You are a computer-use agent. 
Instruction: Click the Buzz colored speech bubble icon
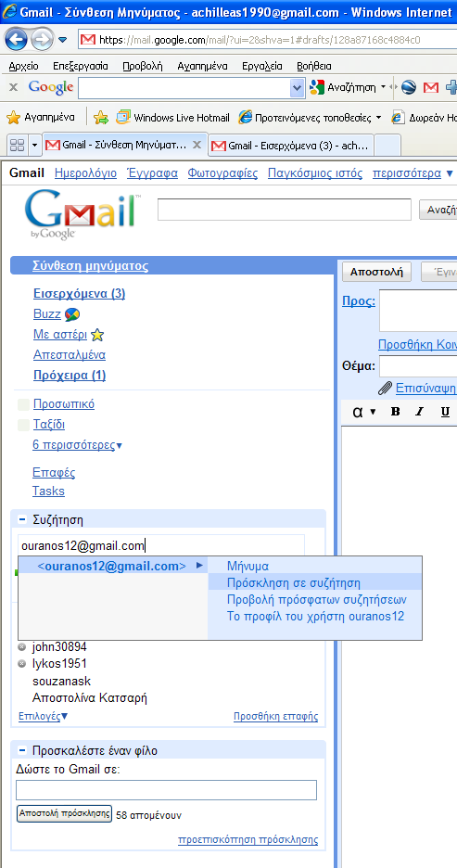pyautogui.click(x=72, y=315)
